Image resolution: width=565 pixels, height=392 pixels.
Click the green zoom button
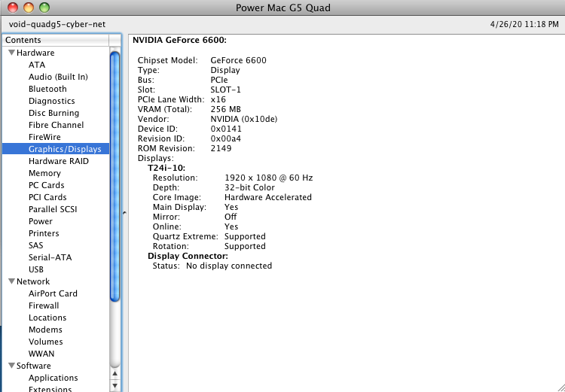click(44, 8)
